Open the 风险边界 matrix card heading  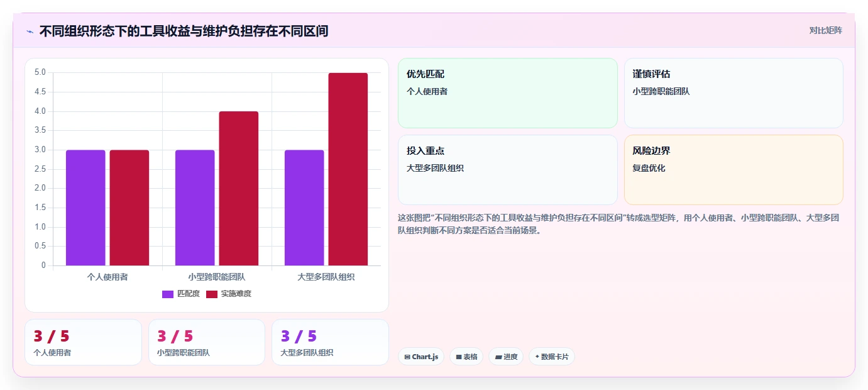[651, 151]
